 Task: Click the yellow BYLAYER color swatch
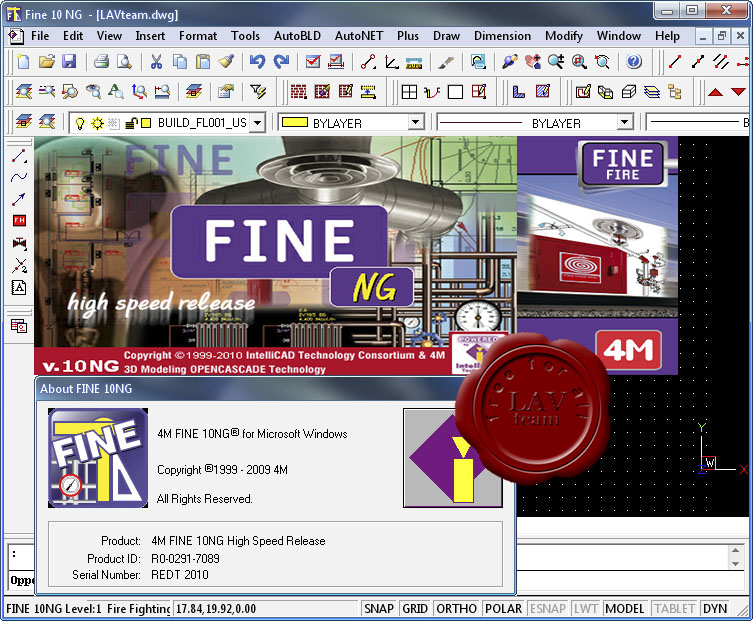click(x=294, y=122)
